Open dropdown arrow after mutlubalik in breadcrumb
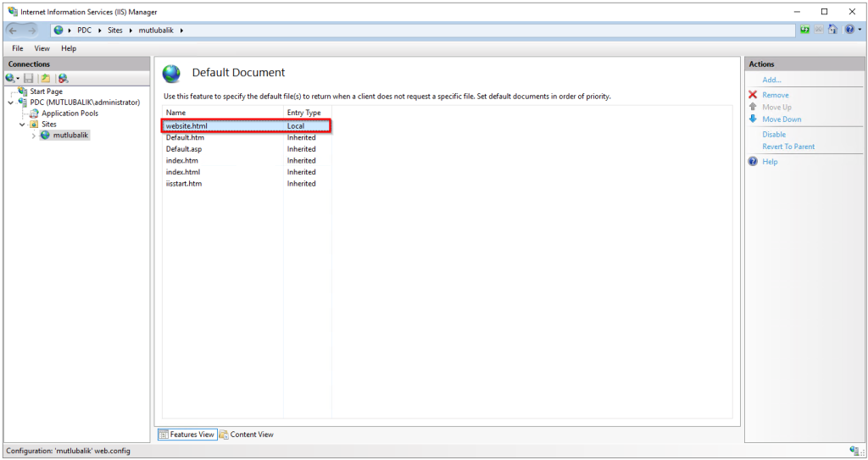 pyautogui.click(x=181, y=30)
